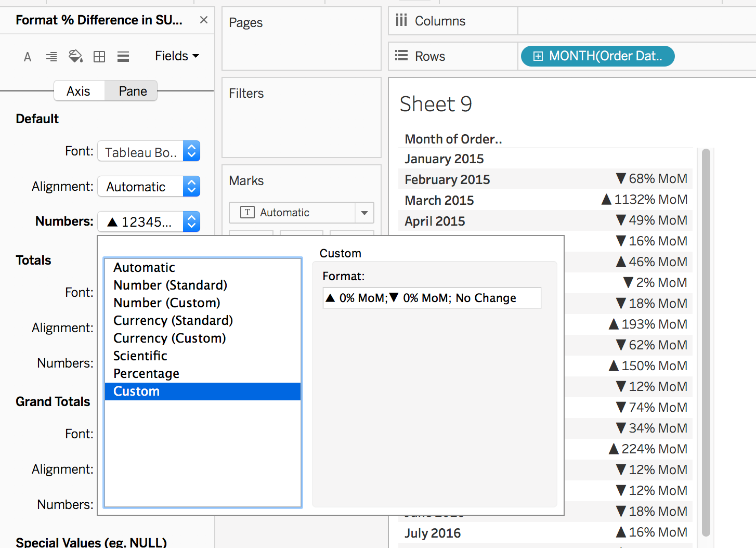
Task: Open the Default Alignment dropdown
Action: click(x=191, y=187)
